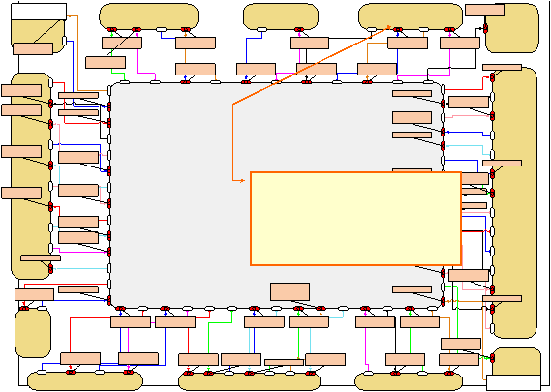Select the tall tan block on left side

(x=31, y=175)
